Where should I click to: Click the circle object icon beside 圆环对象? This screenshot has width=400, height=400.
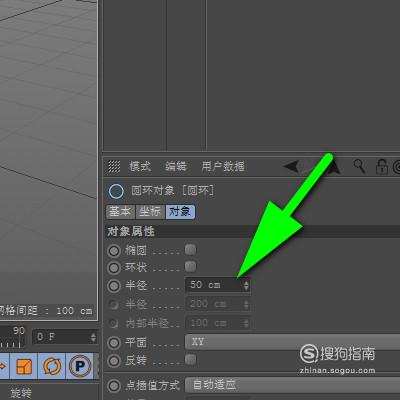coord(116,192)
